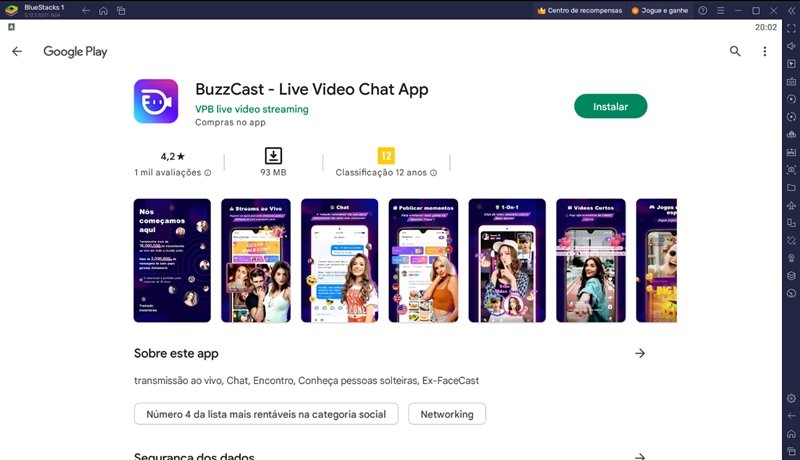This screenshot has width=800, height=460.
Task: Click 'Número 4 da lista mais rentáveis' chip
Action: pos(266,414)
